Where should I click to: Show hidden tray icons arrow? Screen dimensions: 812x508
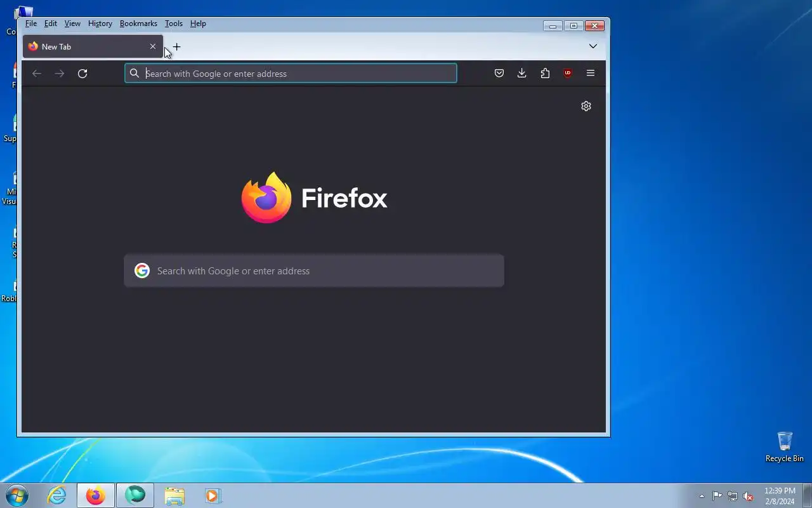(x=702, y=496)
